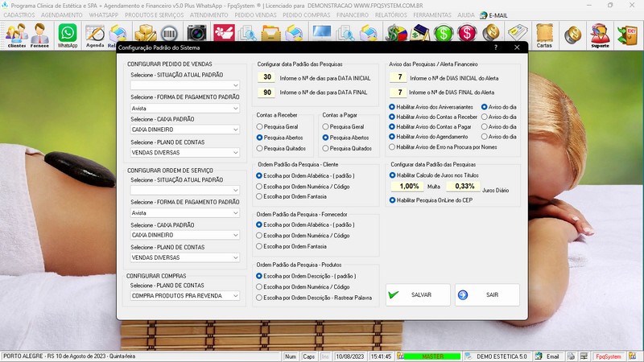
Task: Open the Cartas toolbar icon
Action: (544, 35)
